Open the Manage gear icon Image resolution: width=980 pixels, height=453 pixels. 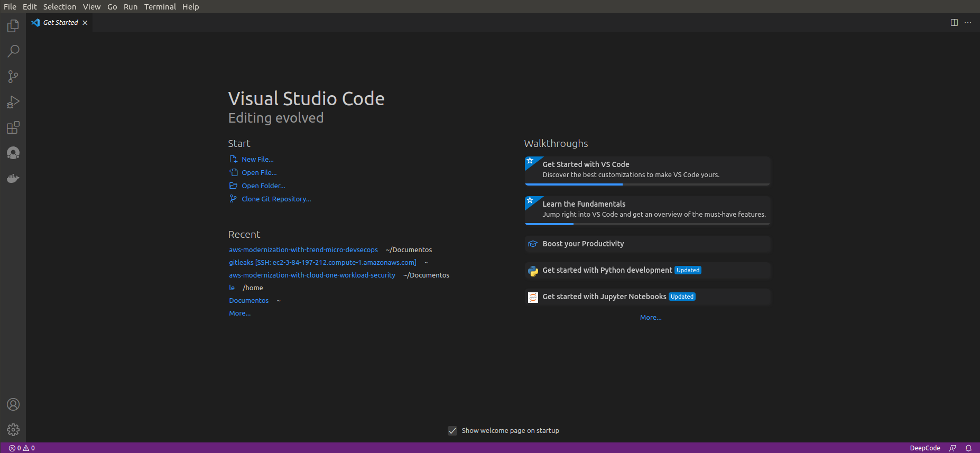13,430
